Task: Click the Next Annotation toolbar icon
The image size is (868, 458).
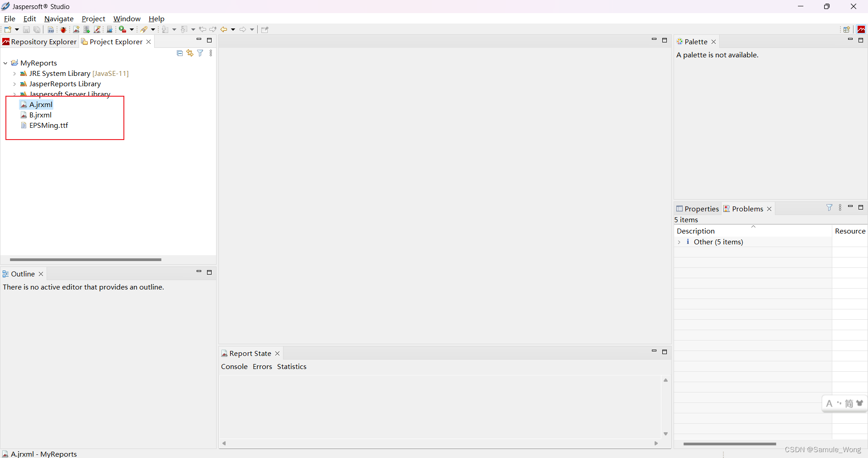Action: [165, 30]
